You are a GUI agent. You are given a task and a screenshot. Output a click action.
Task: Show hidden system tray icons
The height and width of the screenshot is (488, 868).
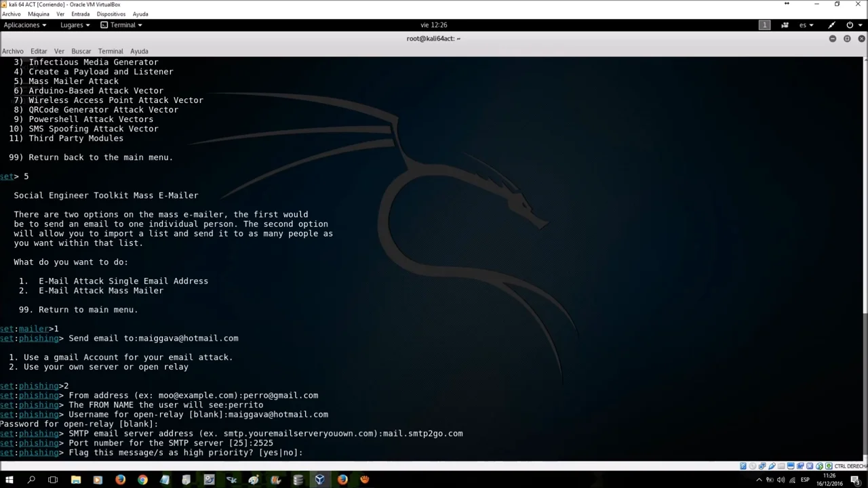(x=759, y=480)
